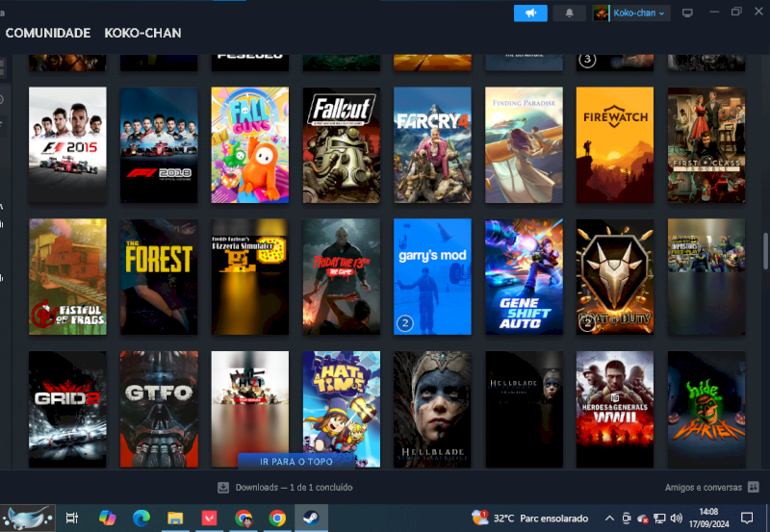770x532 pixels.
Task: Select First Class Trouble cover
Action: pos(706,144)
